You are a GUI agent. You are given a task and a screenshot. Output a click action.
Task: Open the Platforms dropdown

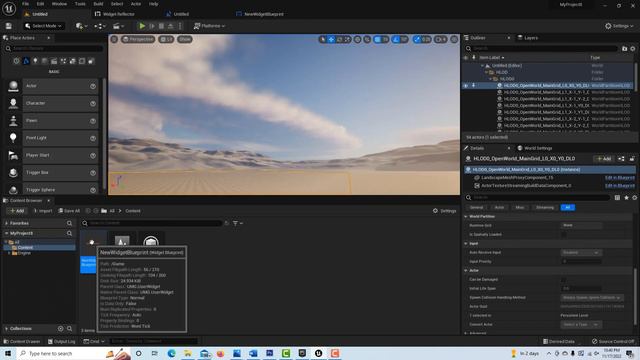[x=209, y=26]
